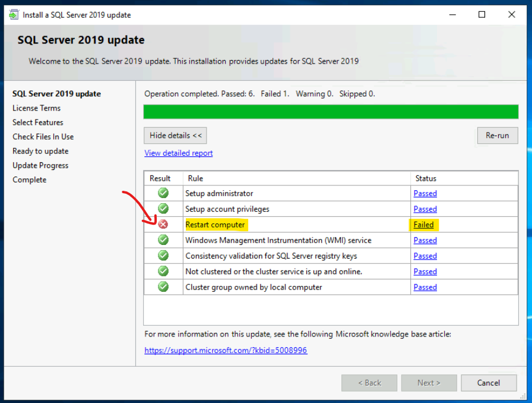Click the green progress bar
The width and height of the screenshot is (532, 403).
(331, 112)
